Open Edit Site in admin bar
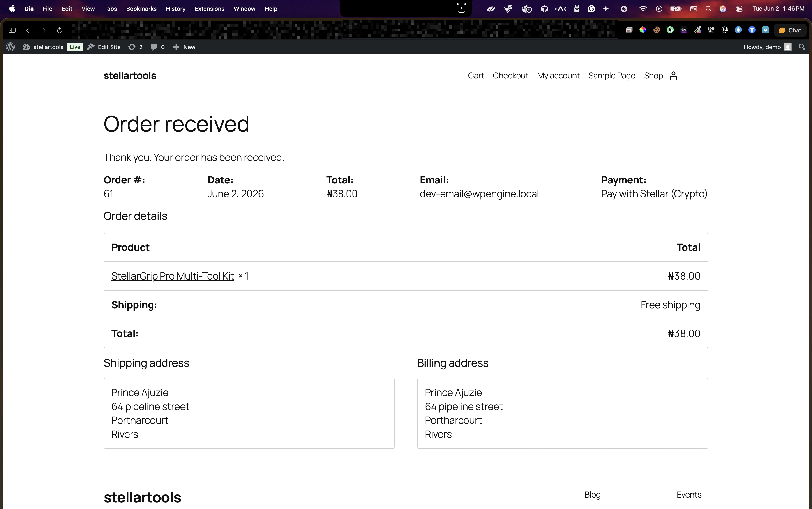812x509 pixels. point(104,47)
